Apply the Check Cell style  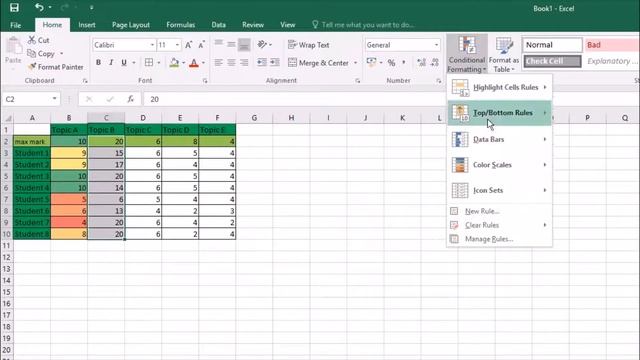point(552,61)
